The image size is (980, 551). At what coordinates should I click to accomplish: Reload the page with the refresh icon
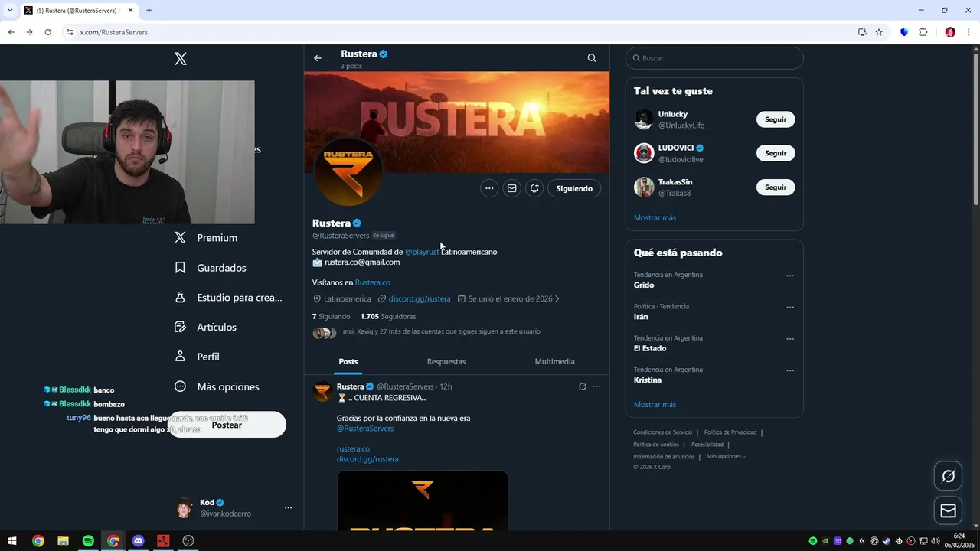[x=47, y=32]
